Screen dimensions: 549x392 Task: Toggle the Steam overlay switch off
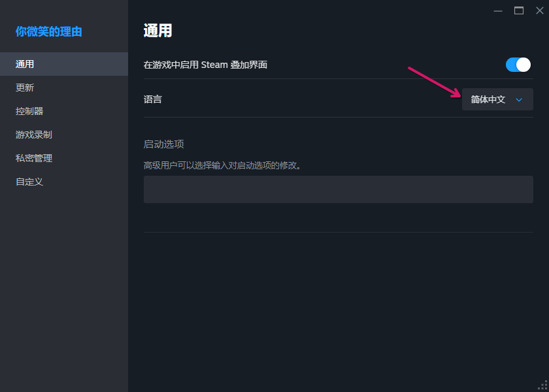click(x=518, y=64)
